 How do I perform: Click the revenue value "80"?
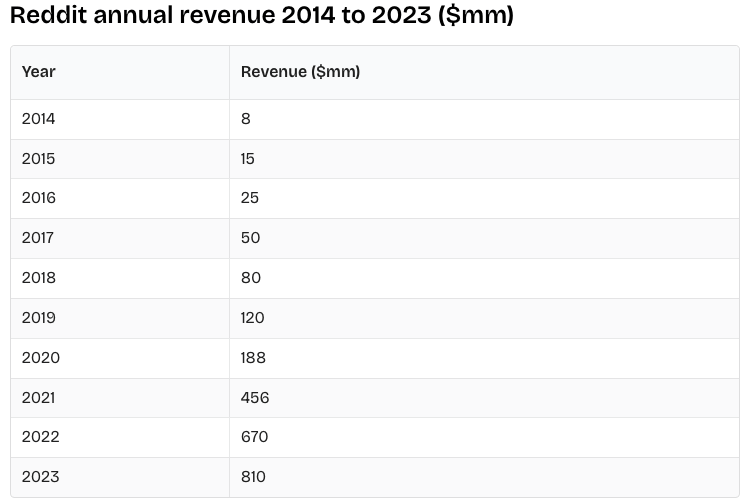tap(251, 278)
